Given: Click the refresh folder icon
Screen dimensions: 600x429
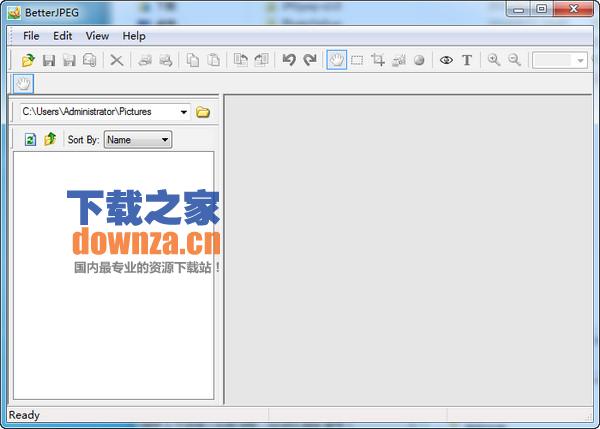Looking at the screenshot, I should click(30, 139).
